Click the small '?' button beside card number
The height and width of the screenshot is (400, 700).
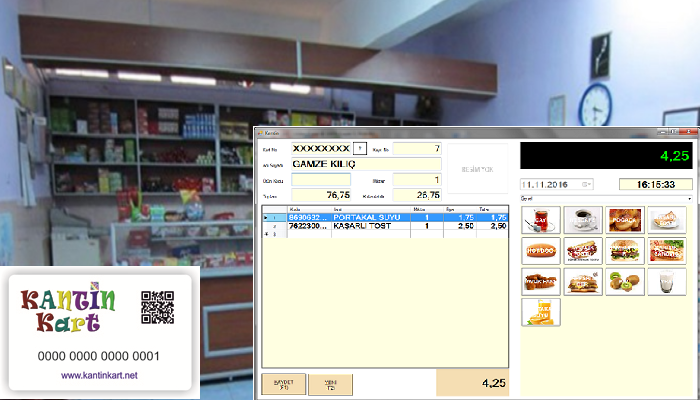click(359, 148)
